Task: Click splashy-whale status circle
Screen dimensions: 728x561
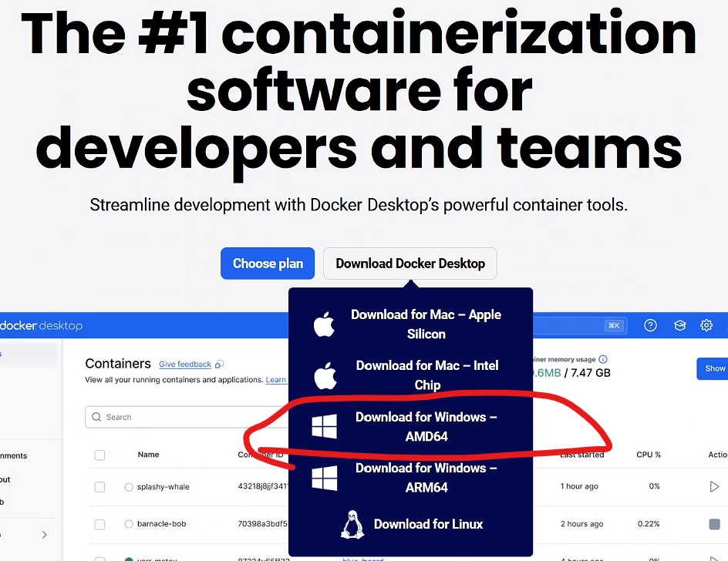Action: click(x=129, y=487)
